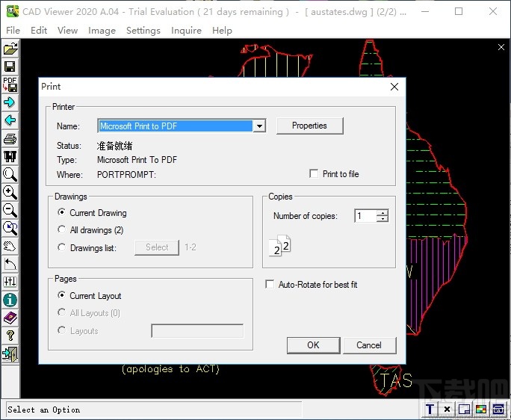The width and height of the screenshot is (511, 420).
Task: Click the house icon in status bar
Action: click(498, 409)
